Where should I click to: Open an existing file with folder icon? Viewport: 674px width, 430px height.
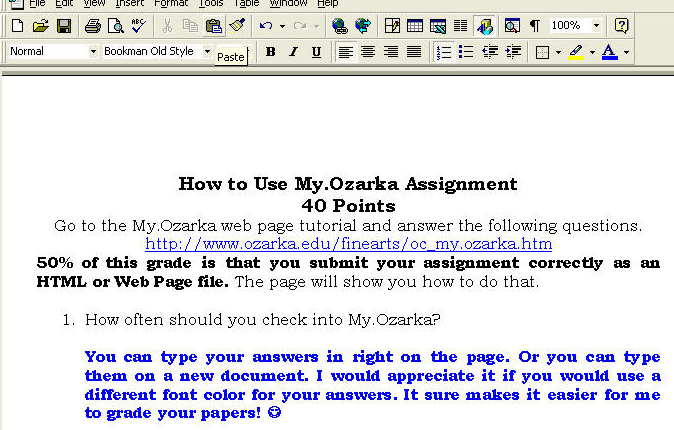40,26
